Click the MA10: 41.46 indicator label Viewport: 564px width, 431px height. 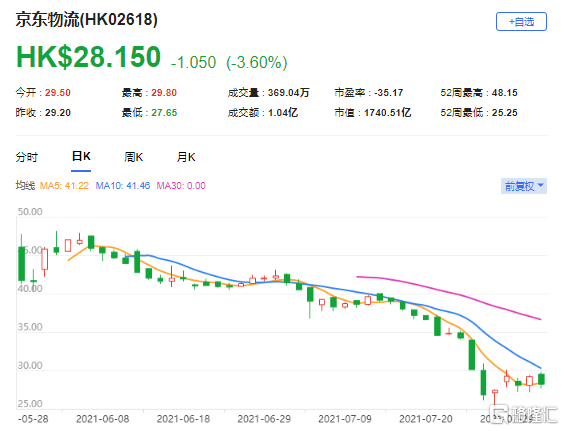tap(123, 186)
